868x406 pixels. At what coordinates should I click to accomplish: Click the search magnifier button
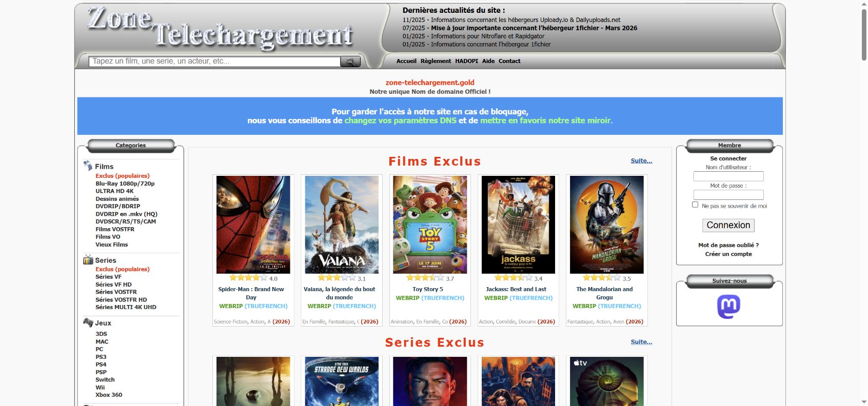click(350, 62)
